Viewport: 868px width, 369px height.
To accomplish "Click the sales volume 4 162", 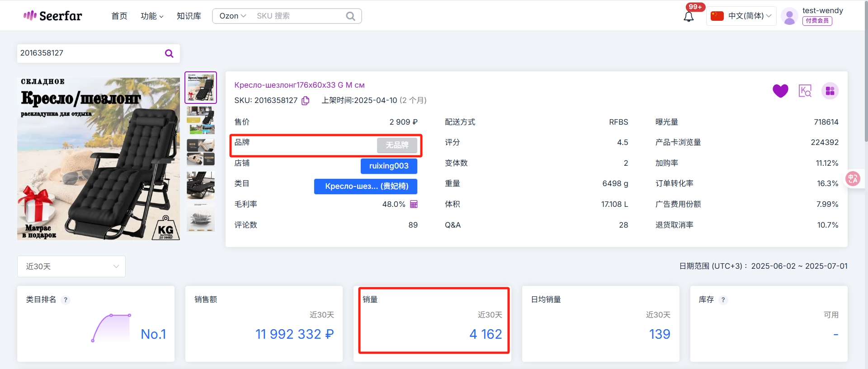I will click(486, 334).
